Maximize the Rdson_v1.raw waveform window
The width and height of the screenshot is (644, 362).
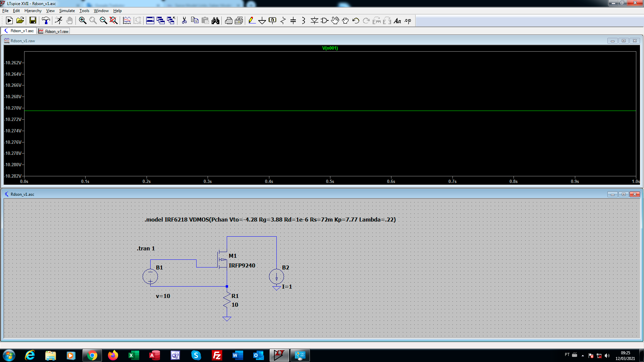click(x=624, y=41)
